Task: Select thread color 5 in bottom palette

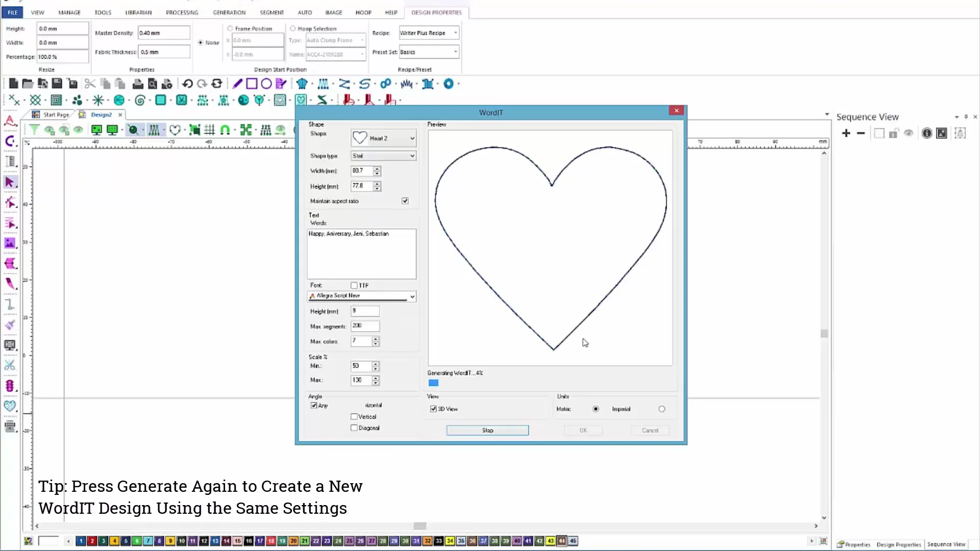Action: coord(126,541)
